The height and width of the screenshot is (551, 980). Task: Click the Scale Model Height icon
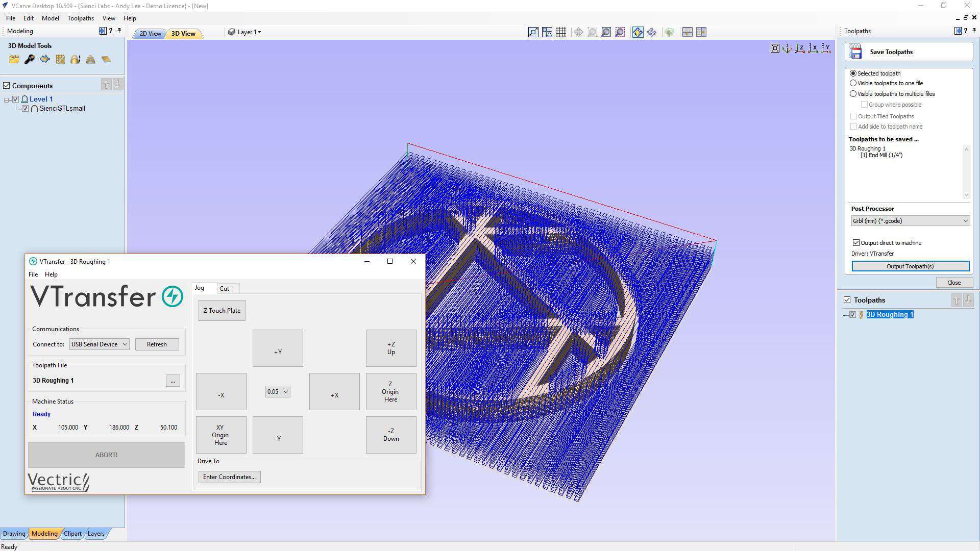[x=75, y=60]
